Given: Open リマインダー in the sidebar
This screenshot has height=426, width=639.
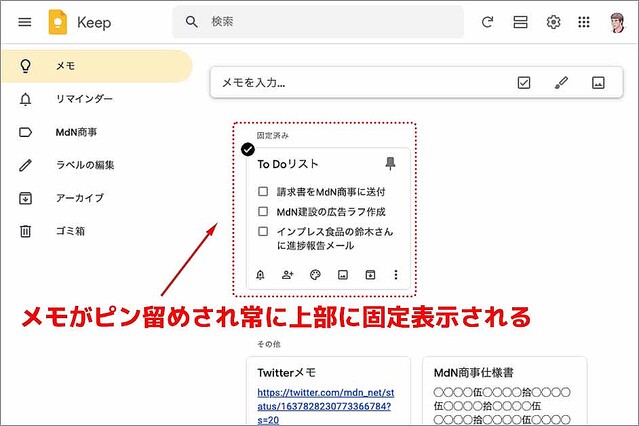Looking at the screenshot, I should click(x=84, y=99).
